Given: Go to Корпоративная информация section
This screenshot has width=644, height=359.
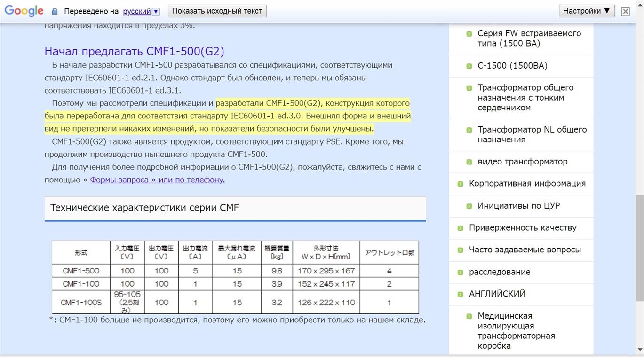Looking at the screenshot, I should click(x=527, y=184).
